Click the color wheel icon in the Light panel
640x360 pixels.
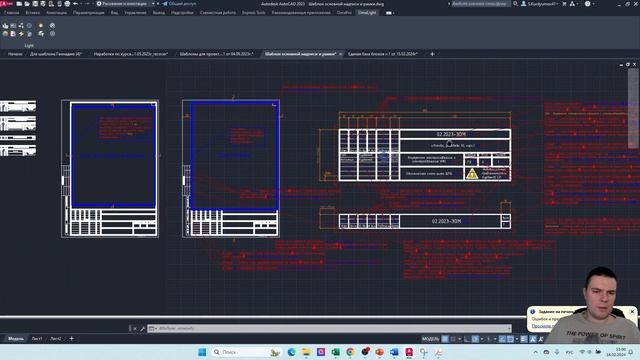5,34
